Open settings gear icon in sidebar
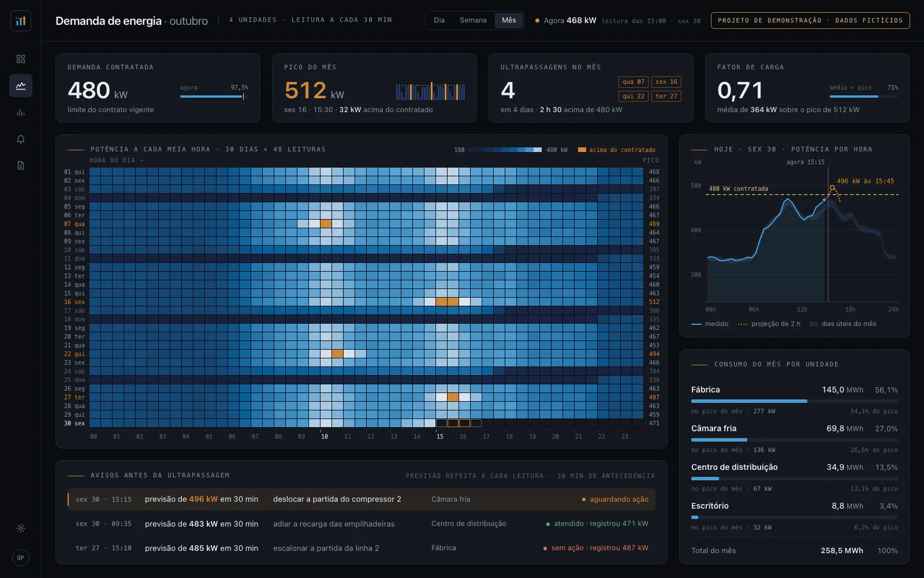Viewport: 924px width, 578px height. tap(21, 528)
